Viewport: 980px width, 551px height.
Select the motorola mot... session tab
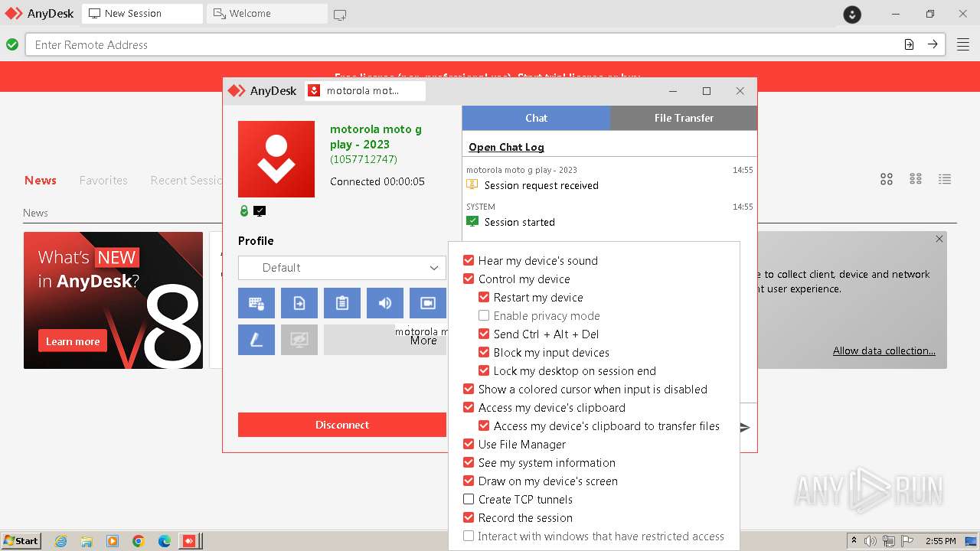coord(364,90)
